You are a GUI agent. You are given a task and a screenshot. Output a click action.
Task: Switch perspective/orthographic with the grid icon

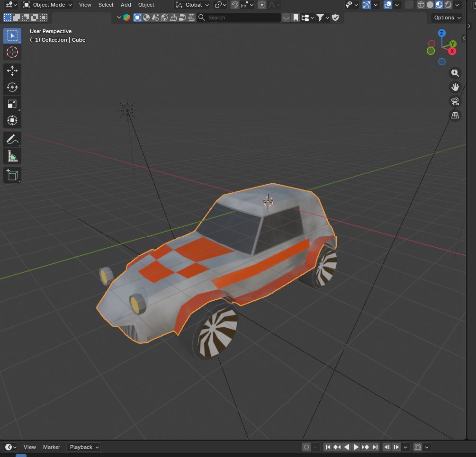[455, 115]
